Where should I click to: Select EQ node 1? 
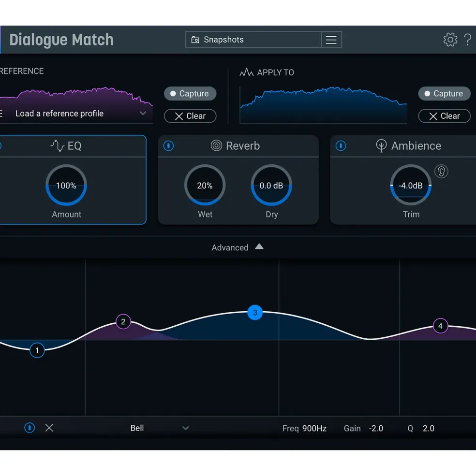point(37,351)
